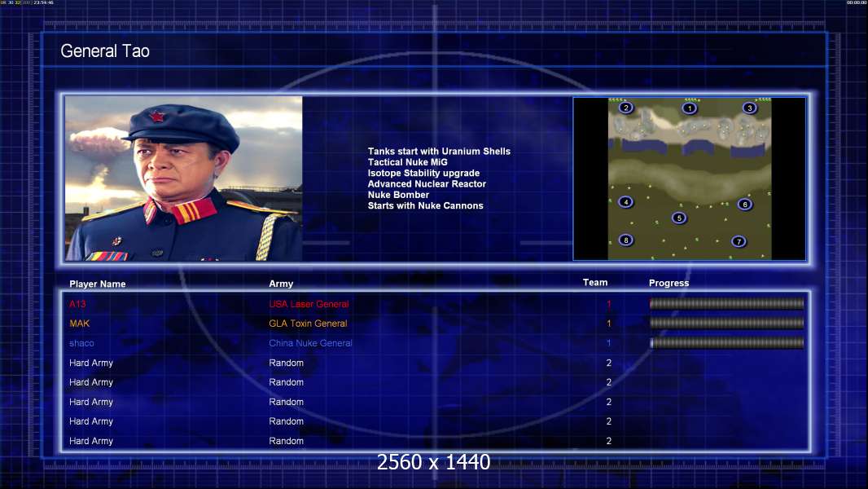The width and height of the screenshot is (868, 489).
Task: Click start position 3 on the map
Action: [x=750, y=108]
